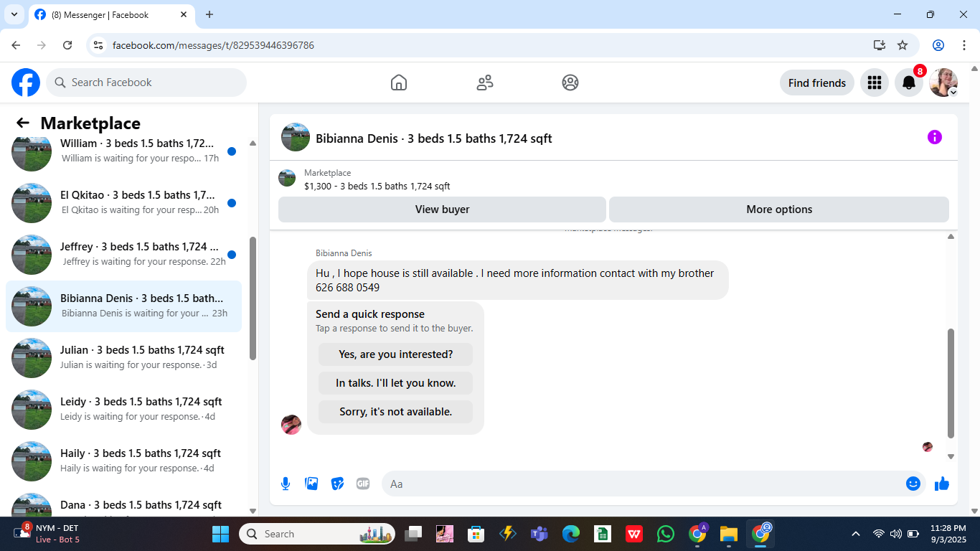980x551 pixels.
Task: Click the Find friends button
Action: (817, 83)
